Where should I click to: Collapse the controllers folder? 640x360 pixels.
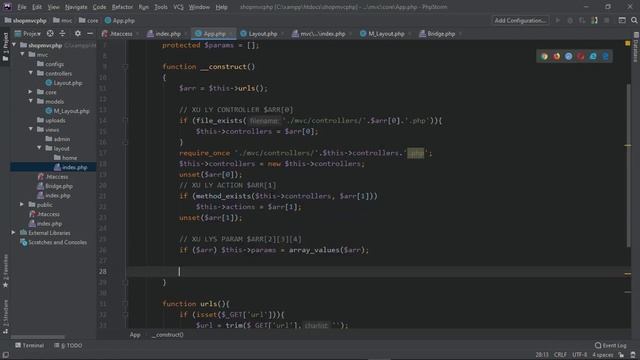tap(31, 73)
